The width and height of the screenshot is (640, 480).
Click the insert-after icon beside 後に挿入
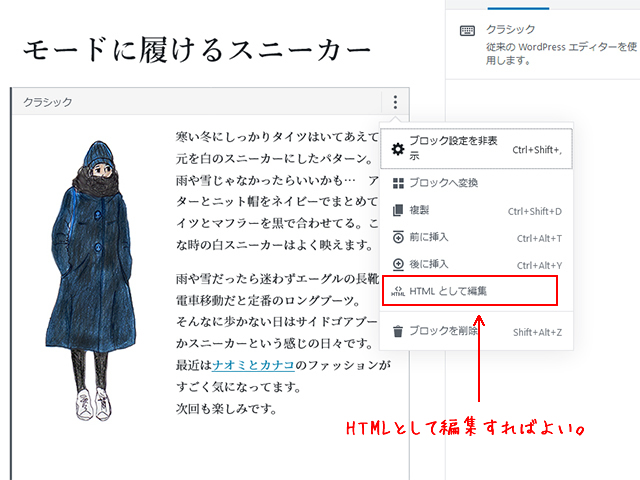(398, 264)
